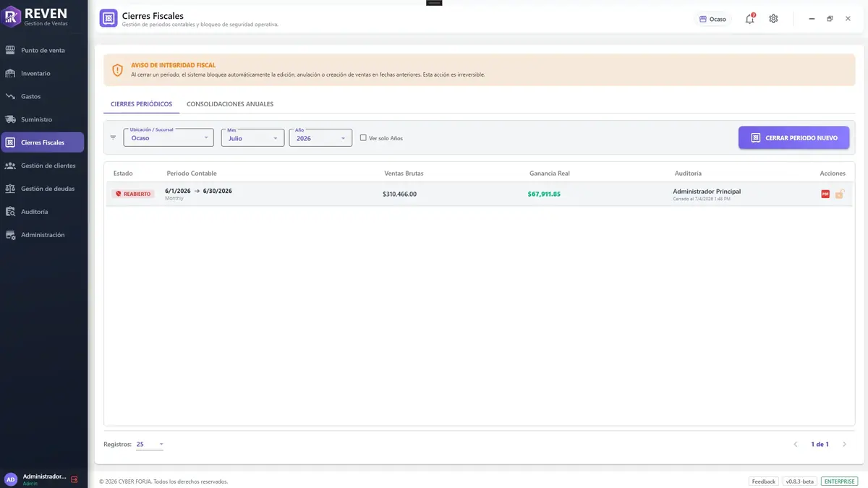The width and height of the screenshot is (868, 488).
Task: Select the Cierres Periódicos tab
Action: [142, 104]
